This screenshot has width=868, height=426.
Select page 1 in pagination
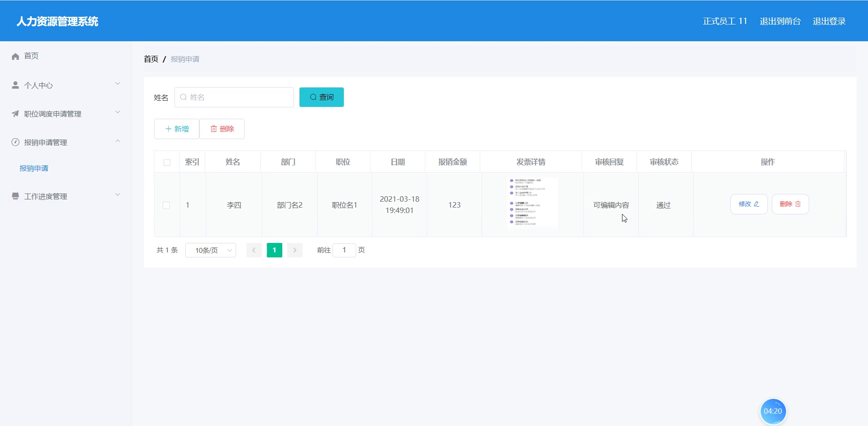(275, 250)
